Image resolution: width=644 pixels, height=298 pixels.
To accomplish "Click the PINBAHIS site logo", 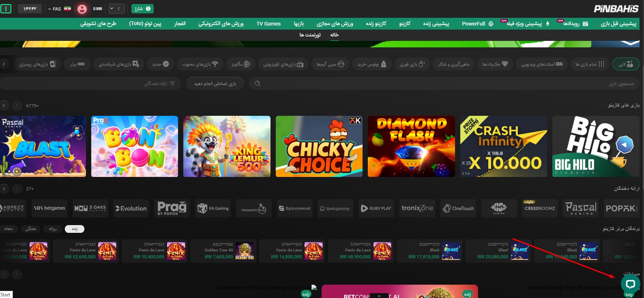I will (616, 9).
